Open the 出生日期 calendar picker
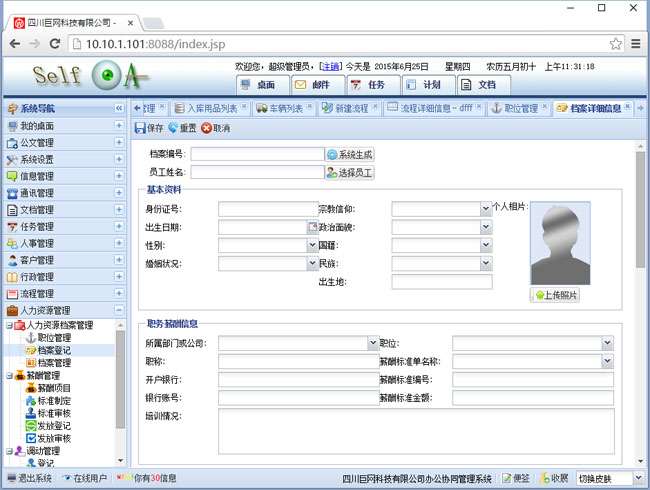The height and width of the screenshot is (490, 650). [x=311, y=227]
